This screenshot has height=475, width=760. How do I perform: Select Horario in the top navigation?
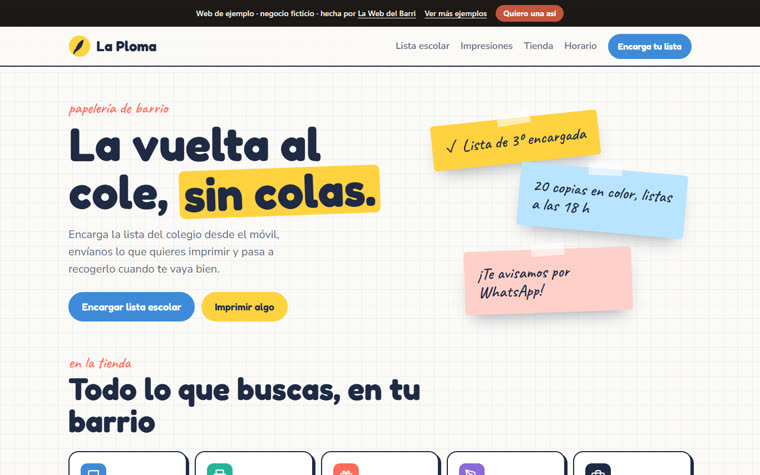[x=580, y=46]
